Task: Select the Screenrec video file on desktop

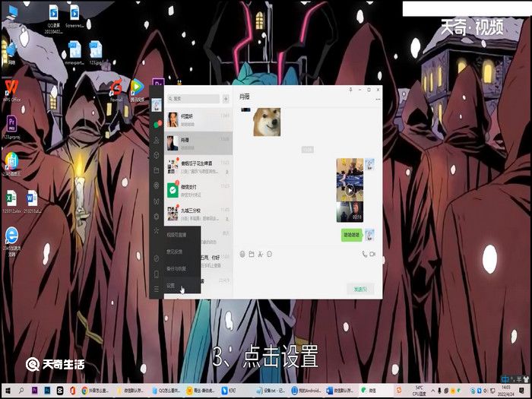Action: [74, 16]
